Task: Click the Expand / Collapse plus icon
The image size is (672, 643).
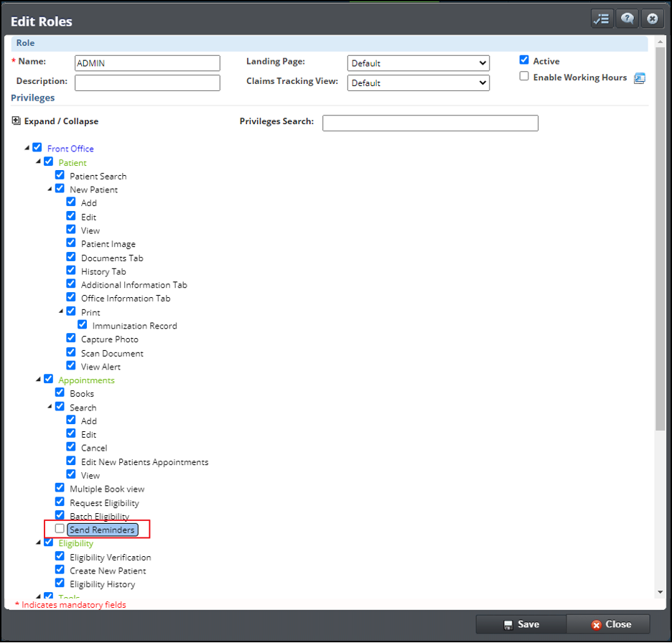Action: pyautogui.click(x=17, y=121)
